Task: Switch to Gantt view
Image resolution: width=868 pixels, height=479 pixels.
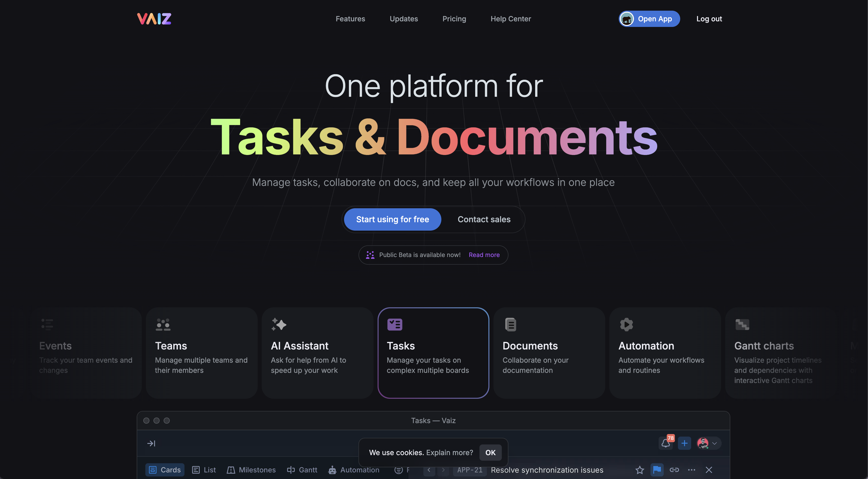Action: 302,470
